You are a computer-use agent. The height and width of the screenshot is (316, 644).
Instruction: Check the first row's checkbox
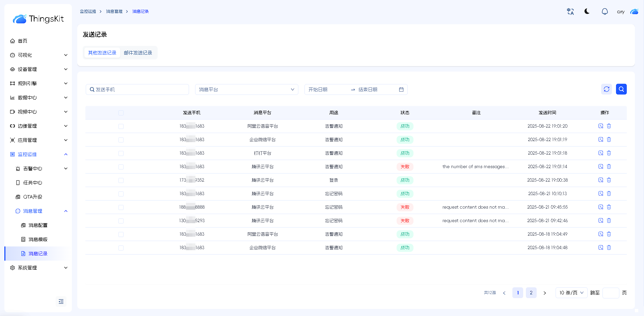(121, 126)
